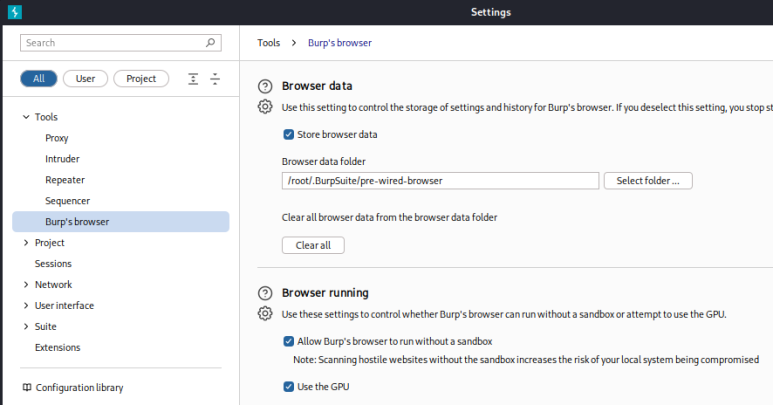The width and height of the screenshot is (773, 405).
Task: Click the Network tree label
Action: click(x=53, y=284)
